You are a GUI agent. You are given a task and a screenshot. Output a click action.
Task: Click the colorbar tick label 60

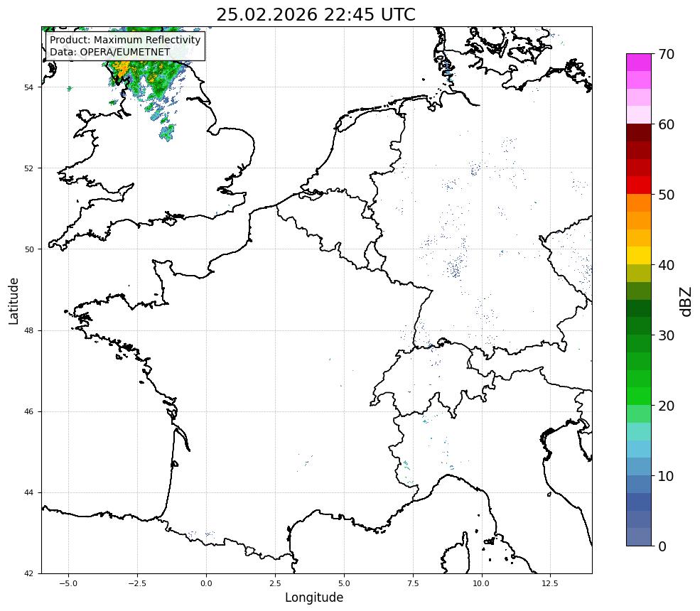pos(666,124)
